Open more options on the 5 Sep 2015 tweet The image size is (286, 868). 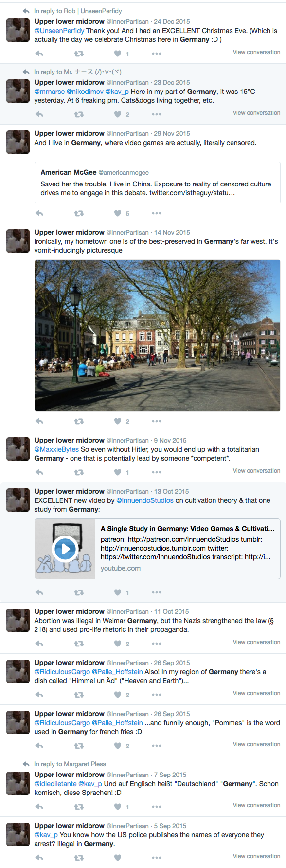(x=157, y=858)
